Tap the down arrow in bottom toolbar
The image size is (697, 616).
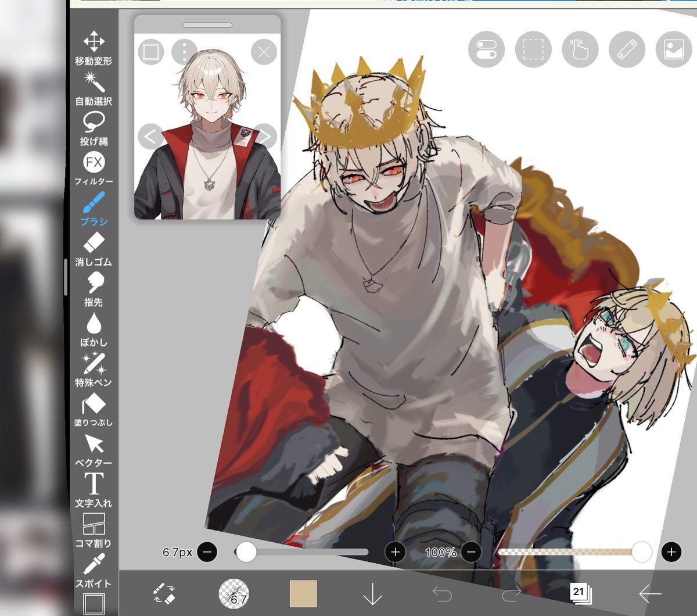click(x=372, y=593)
